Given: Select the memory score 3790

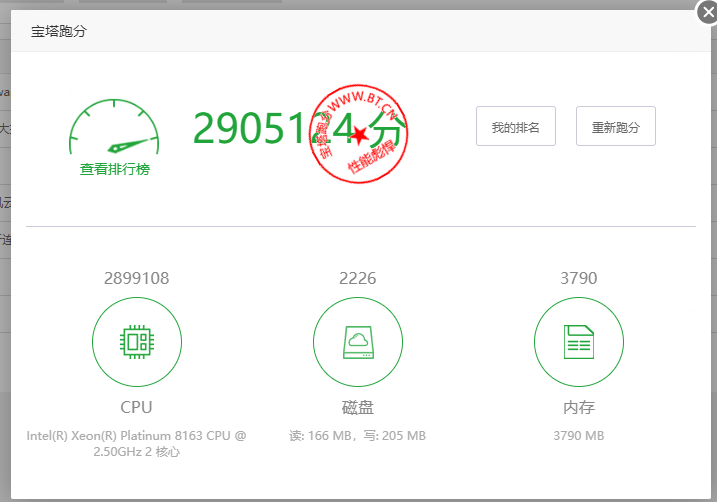Looking at the screenshot, I should click(579, 278).
